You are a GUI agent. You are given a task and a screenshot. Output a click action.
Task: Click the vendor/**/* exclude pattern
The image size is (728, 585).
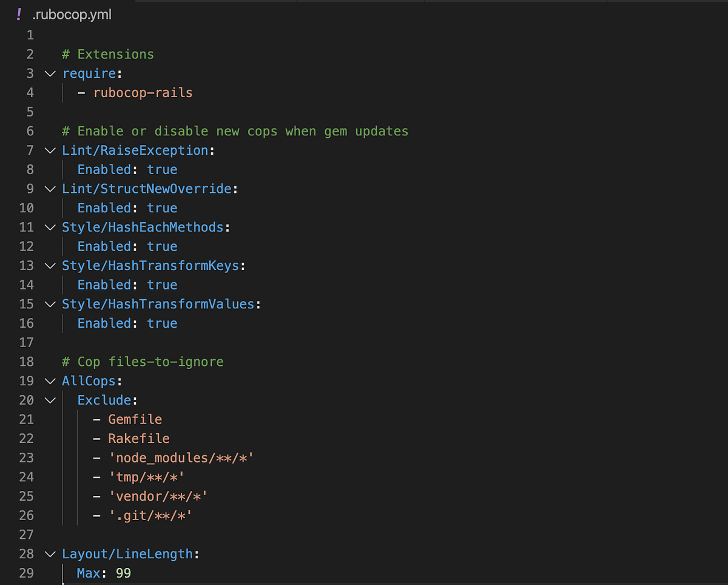(158, 496)
